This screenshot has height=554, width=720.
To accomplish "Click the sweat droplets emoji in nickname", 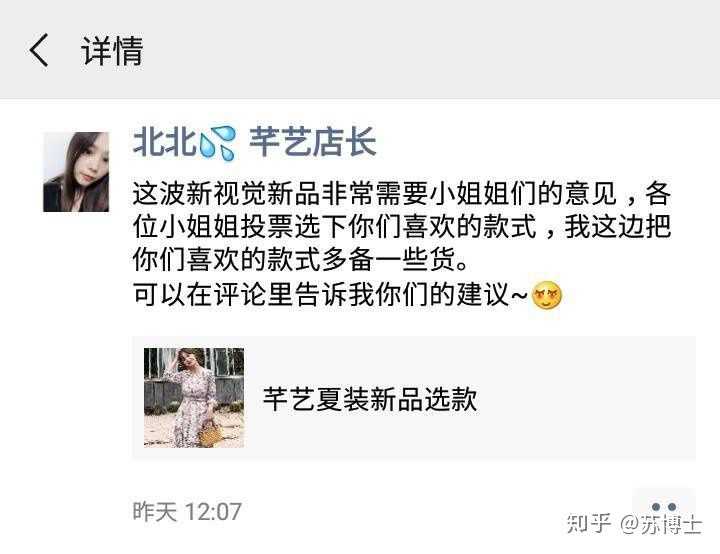I will [218, 143].
